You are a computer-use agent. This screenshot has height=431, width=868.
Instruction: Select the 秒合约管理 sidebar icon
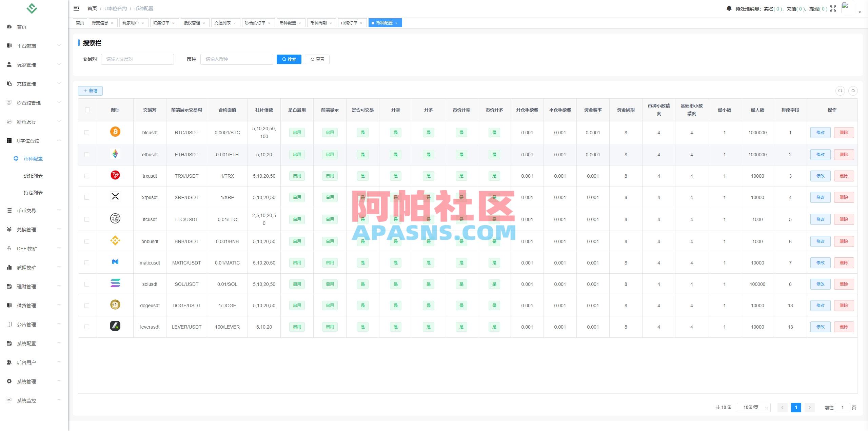(x=9, y=102)
